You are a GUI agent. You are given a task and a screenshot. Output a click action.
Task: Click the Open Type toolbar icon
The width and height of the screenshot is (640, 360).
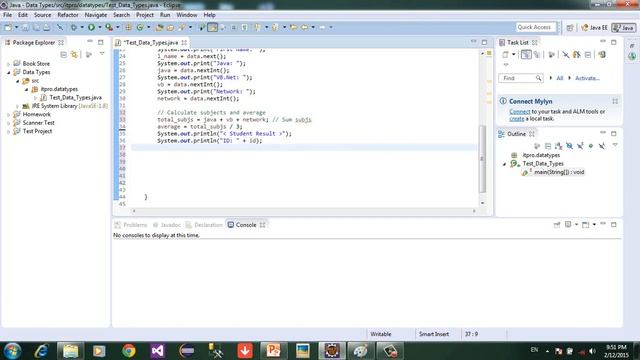[x=160, y=27]
